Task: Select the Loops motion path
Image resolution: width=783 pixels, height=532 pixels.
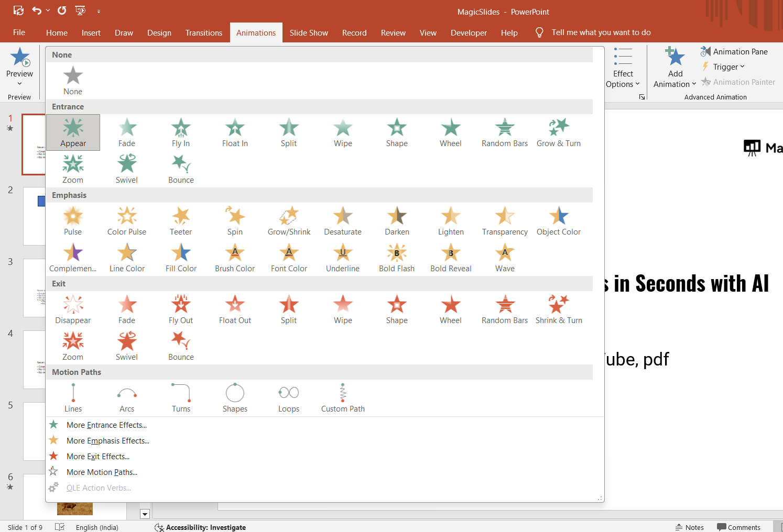Action: (289, 398)
